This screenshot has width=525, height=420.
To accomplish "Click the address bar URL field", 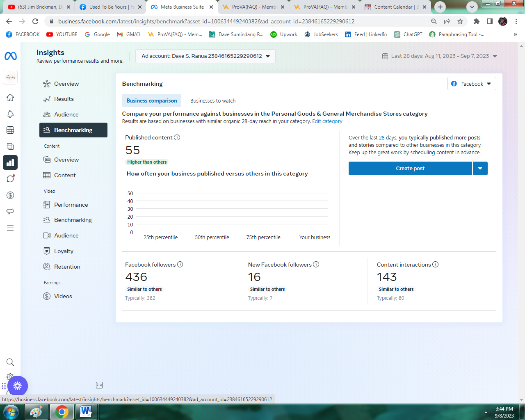I will pyautogui.click(x=206, y=21).
